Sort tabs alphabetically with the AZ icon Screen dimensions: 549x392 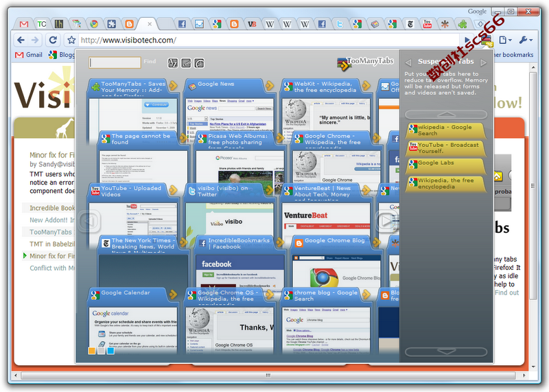(x=173, y=63)
